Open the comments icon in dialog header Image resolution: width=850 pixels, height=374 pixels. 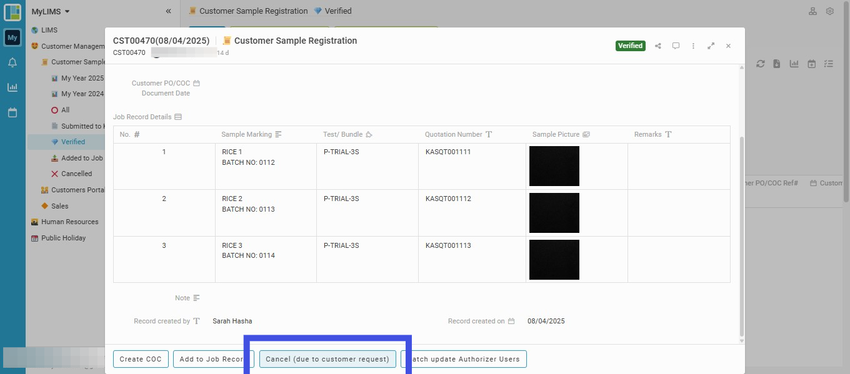(676, 46)
